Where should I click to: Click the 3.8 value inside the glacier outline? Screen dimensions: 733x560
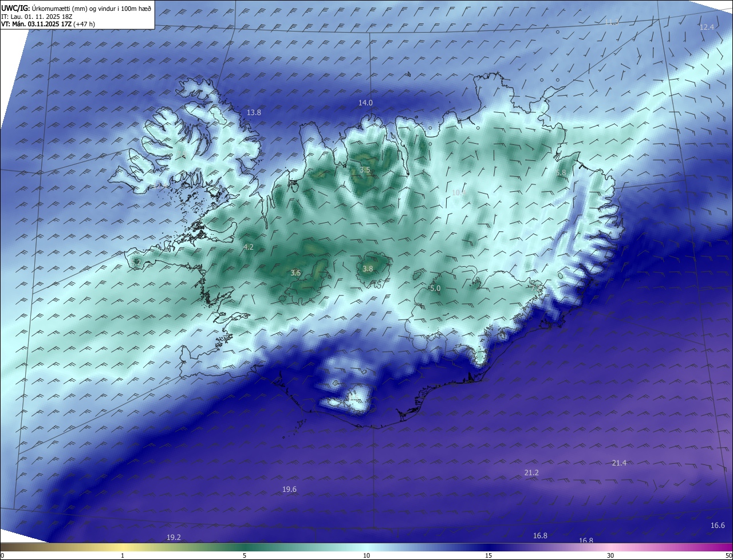tap(368, 269)
